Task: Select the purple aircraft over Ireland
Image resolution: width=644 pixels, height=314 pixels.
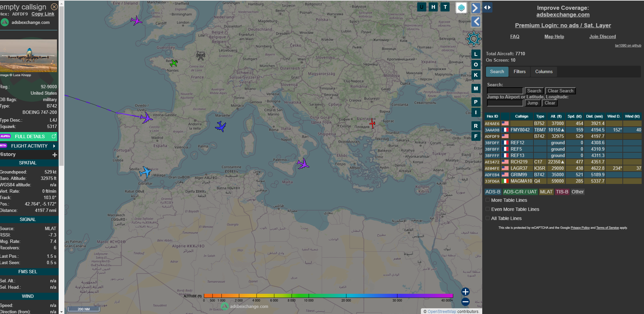Action: point(136,21)
